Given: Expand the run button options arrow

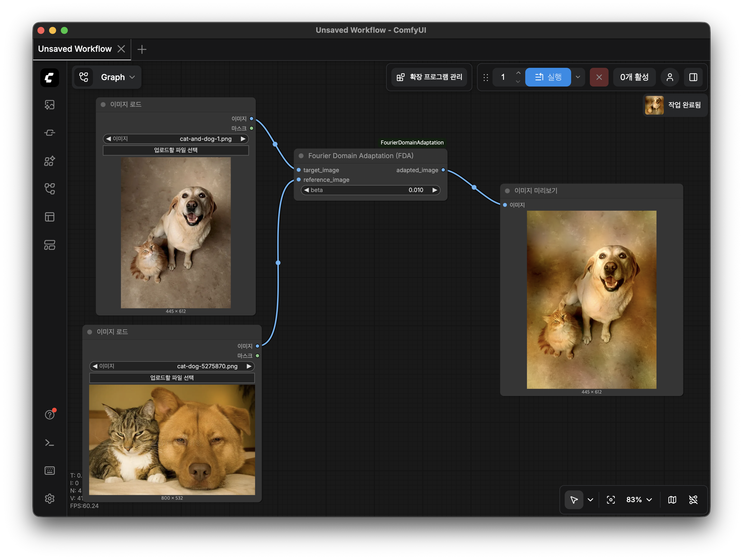Looking at the screenshot, I should coord(578,77).
